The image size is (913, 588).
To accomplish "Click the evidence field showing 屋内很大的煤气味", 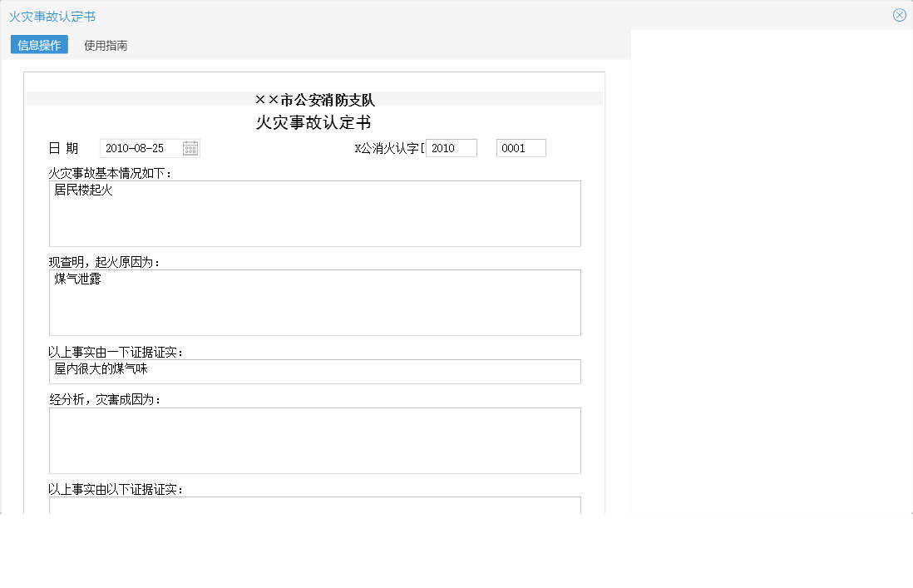I will coord(314,371).
